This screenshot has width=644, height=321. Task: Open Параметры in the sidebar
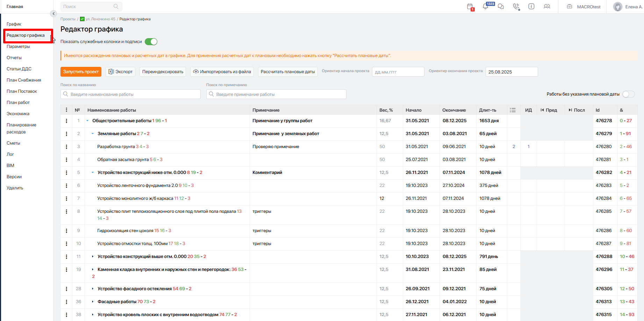pyautogui.click(x=18, y=47)
